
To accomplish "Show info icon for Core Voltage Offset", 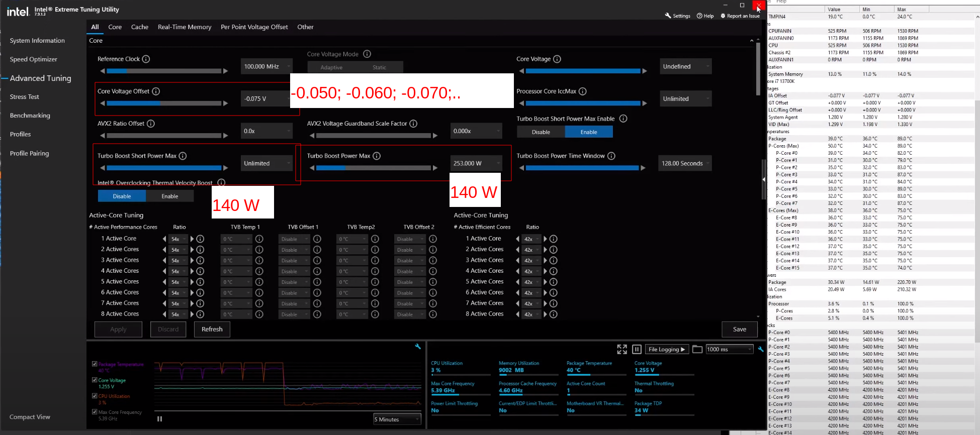I will [156, 91].
